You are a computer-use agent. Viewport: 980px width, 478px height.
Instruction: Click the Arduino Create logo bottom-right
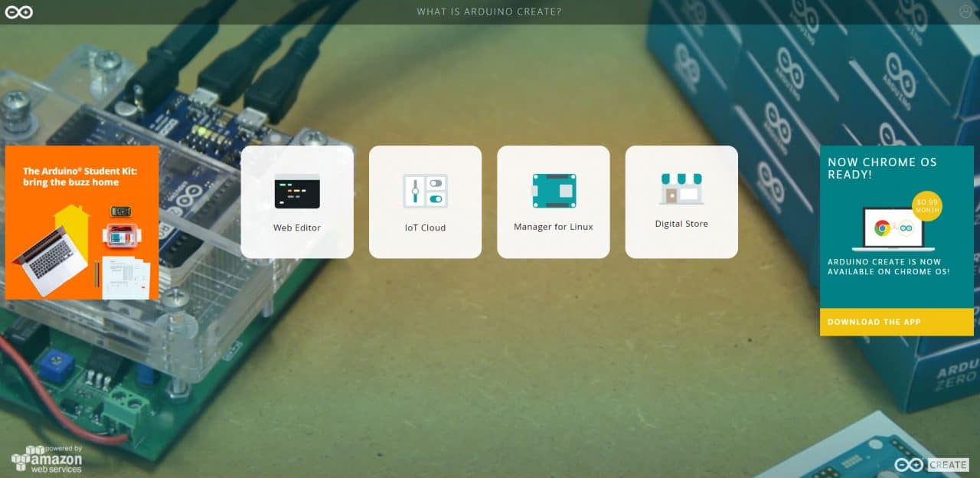(932, 464)
